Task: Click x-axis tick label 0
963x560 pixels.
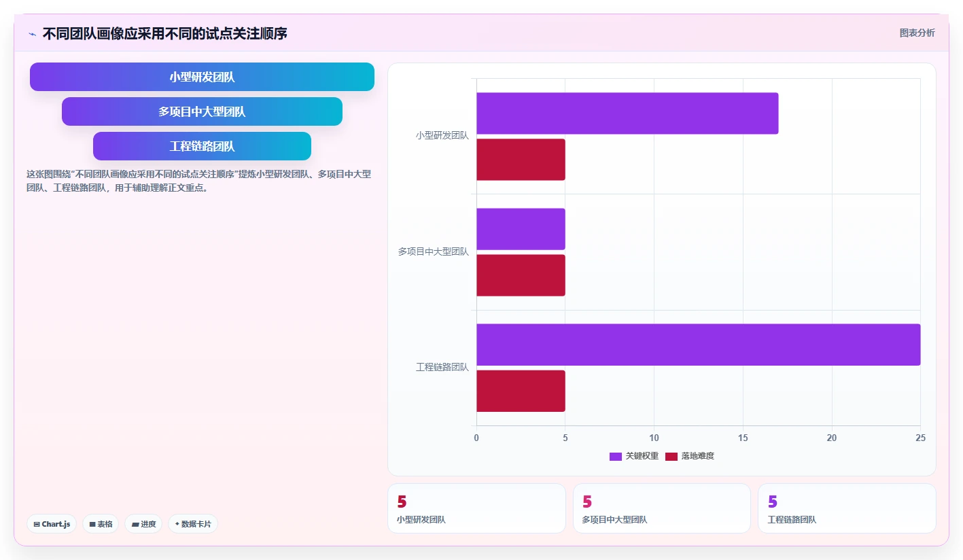Action: click(476, 438)
